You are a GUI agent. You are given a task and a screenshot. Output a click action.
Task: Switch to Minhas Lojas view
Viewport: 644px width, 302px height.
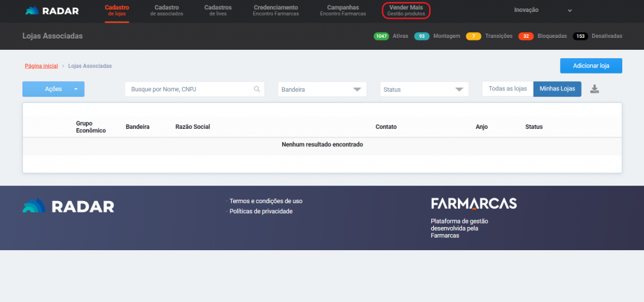click(557, 89)
